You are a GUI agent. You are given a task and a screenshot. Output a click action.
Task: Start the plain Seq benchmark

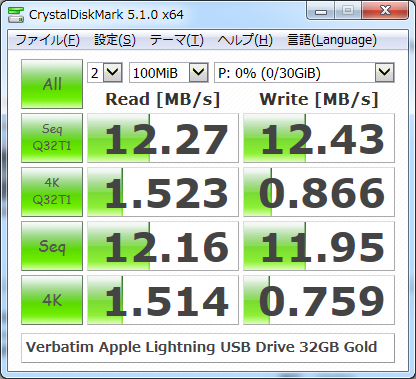click(x=52, y=246)
